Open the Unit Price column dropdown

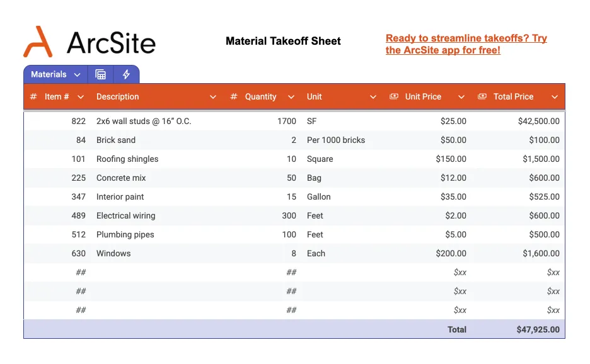tap(461, 97)
